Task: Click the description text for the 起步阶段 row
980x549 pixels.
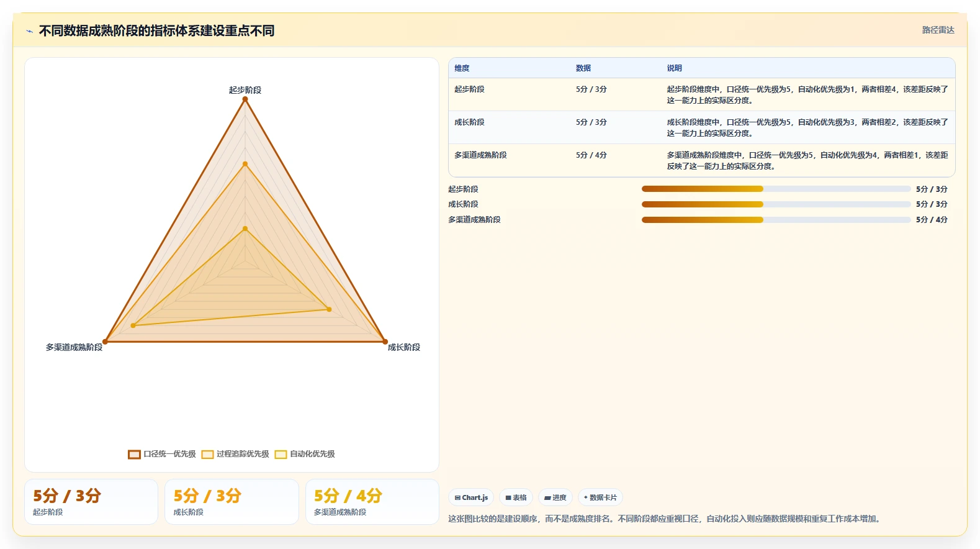Action: [x=807, y=94]
